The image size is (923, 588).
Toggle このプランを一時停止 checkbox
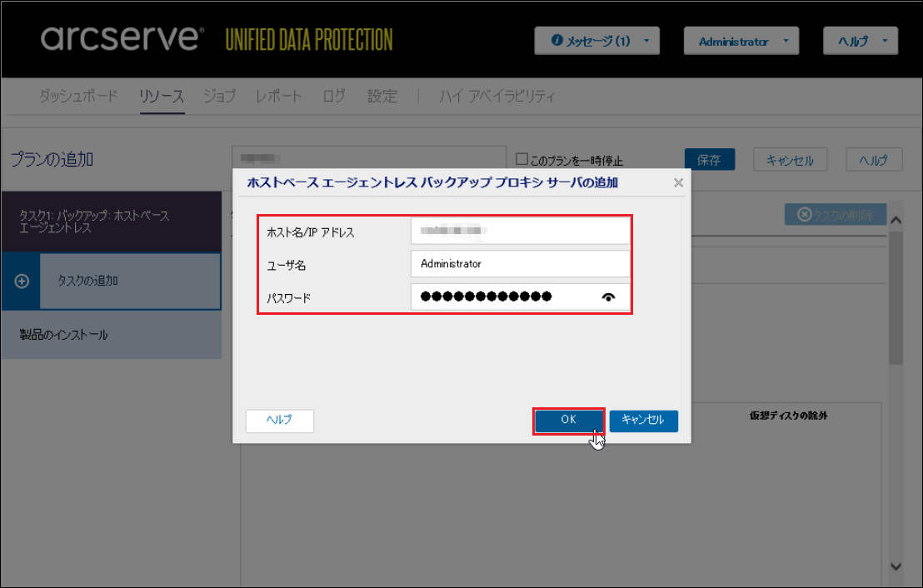[521, 159]
